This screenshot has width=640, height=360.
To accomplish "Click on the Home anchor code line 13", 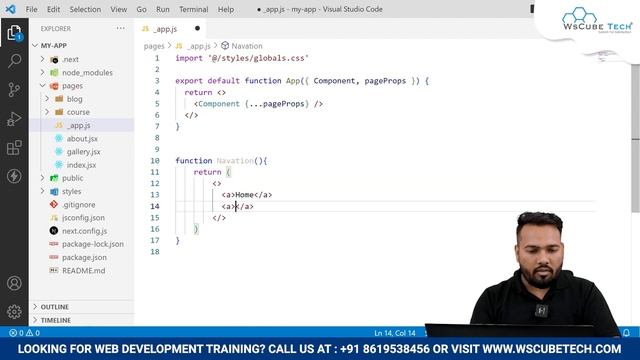I will pos(247,195).
